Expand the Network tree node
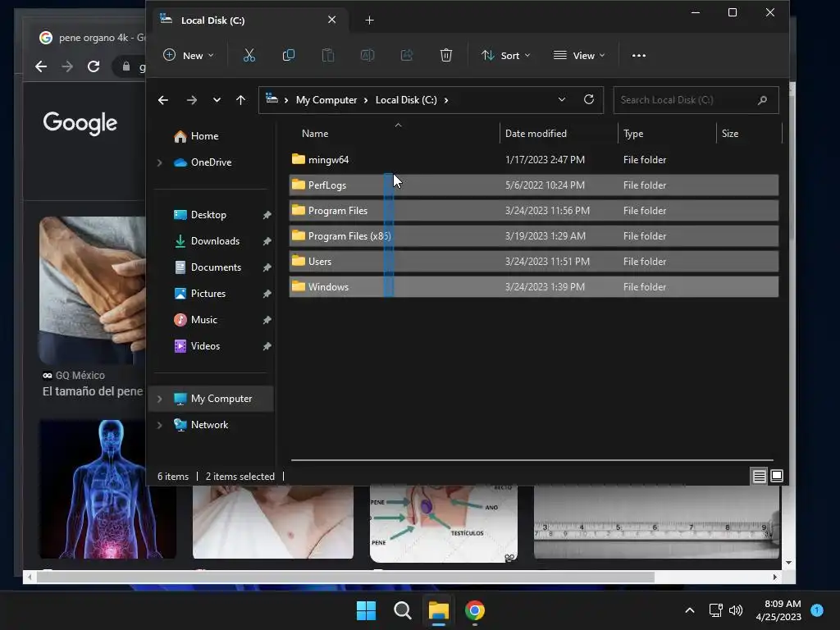This screenshot has width=840, height=630. (160, 425)
